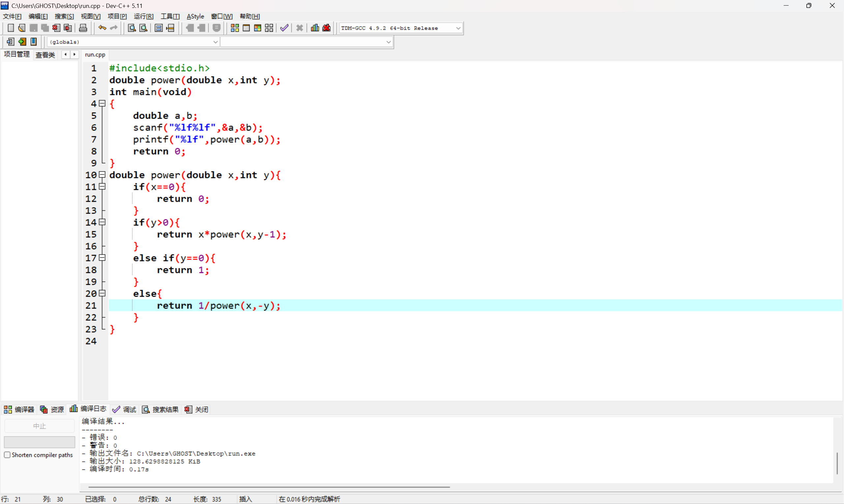Click the Profile bar-chart icon

coord(315,28)
